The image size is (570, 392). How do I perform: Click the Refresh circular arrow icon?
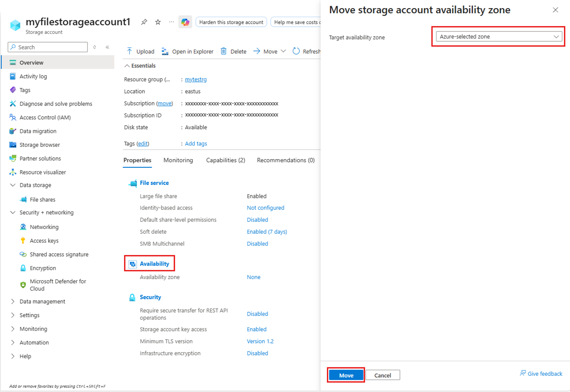[x=296, y=51]
